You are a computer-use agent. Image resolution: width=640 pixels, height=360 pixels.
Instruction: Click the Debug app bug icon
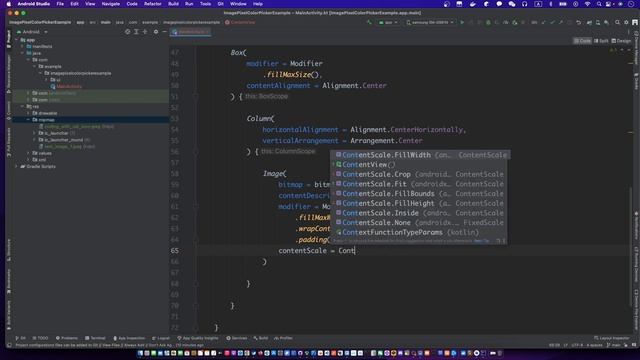(x=488, y=22)
